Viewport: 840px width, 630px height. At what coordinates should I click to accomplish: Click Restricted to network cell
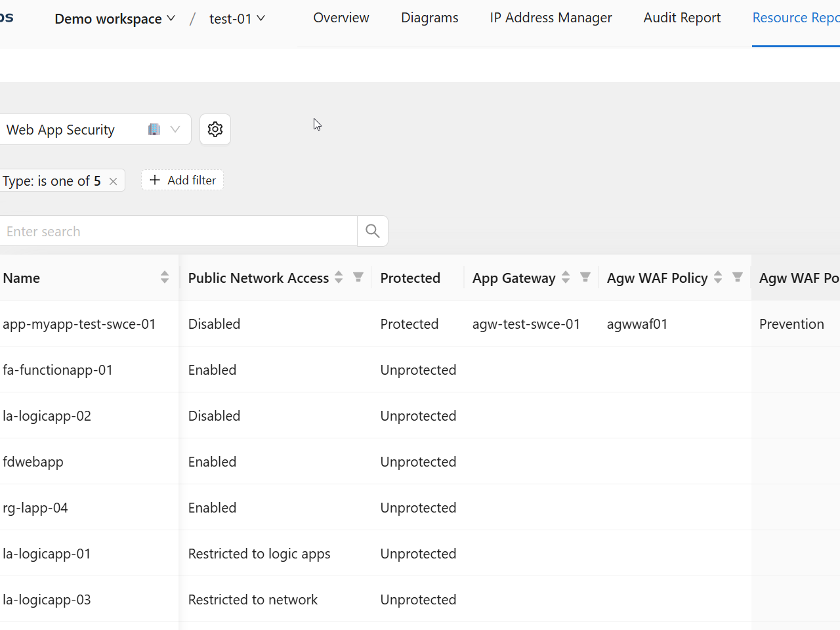click(253, 599)
